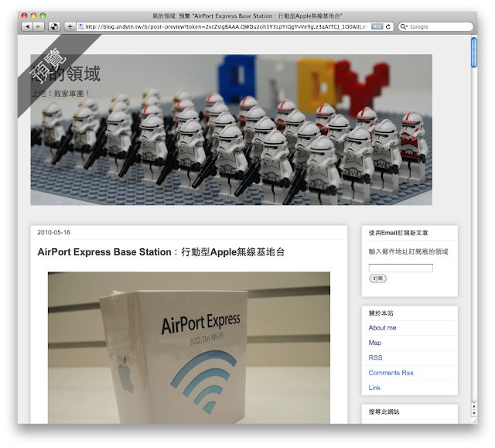The height and width of the screenshot is (448, 495).
Task: Click the blog title 恩的領域 in header
Action: pyautogui.click(x=66, y=74)
